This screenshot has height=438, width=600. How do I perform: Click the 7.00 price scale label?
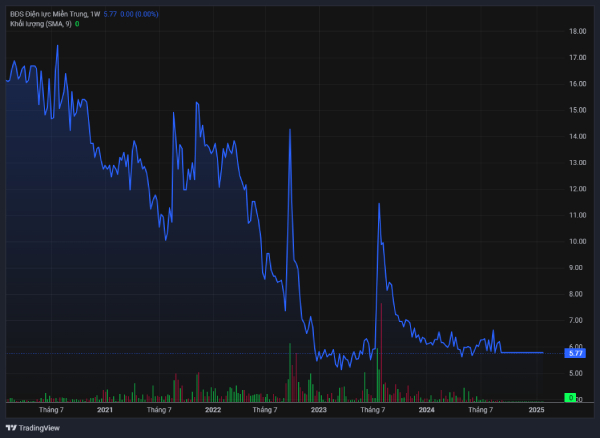pyautogui.click(x=576, y=320)
